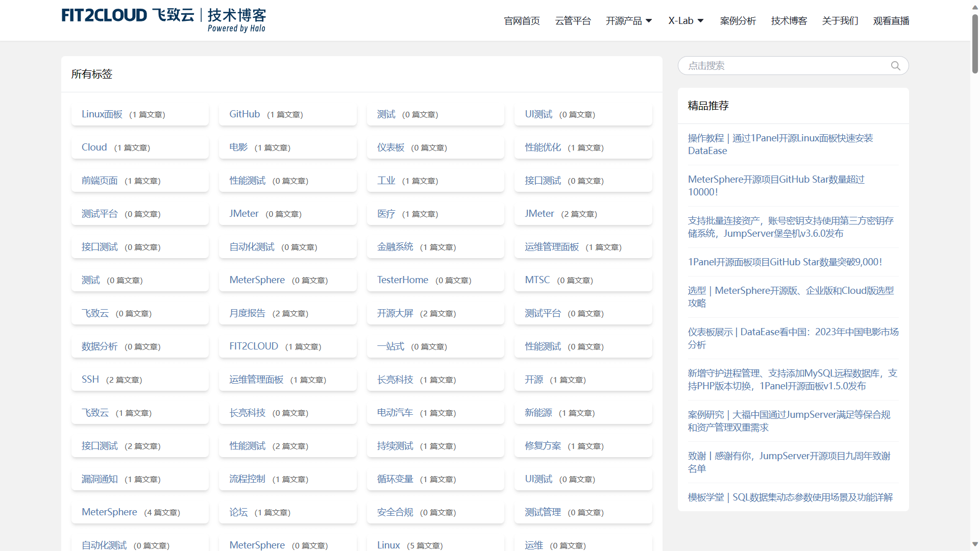The width and height of the screenshot is (980, 551).
Task: Open 1Panel开源面板v1.5.0发布 article
Action: click(793, 380)
